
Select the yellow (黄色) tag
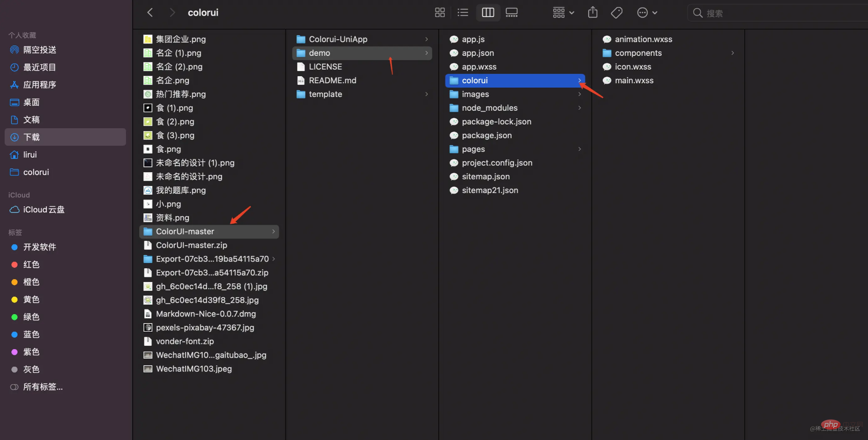(x=65, y=299)
